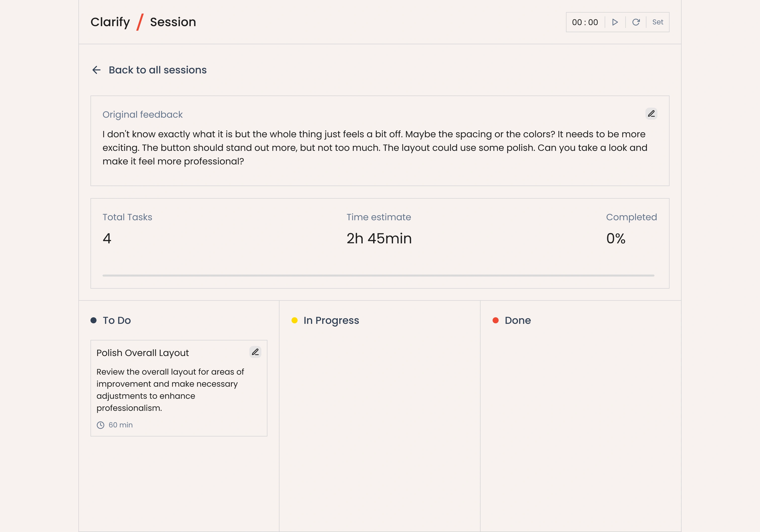Screen dimensions: 760x532
Task: Click the clock icon beside 60 min
Action: point(101,425)
